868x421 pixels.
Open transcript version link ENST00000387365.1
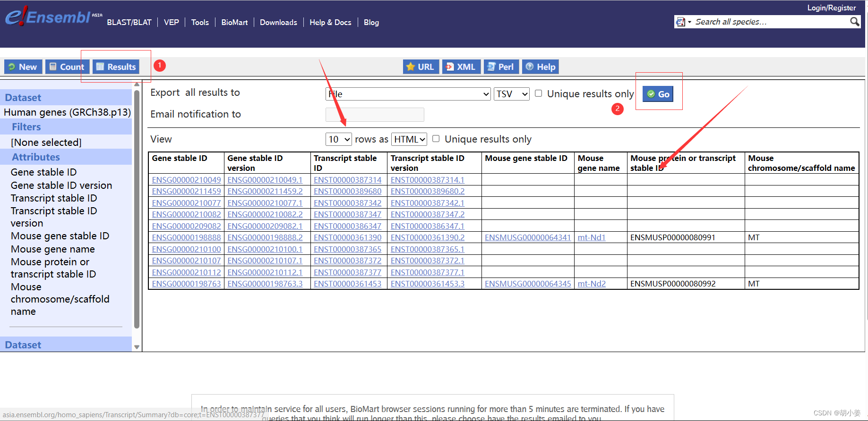(x=428, y=249)
